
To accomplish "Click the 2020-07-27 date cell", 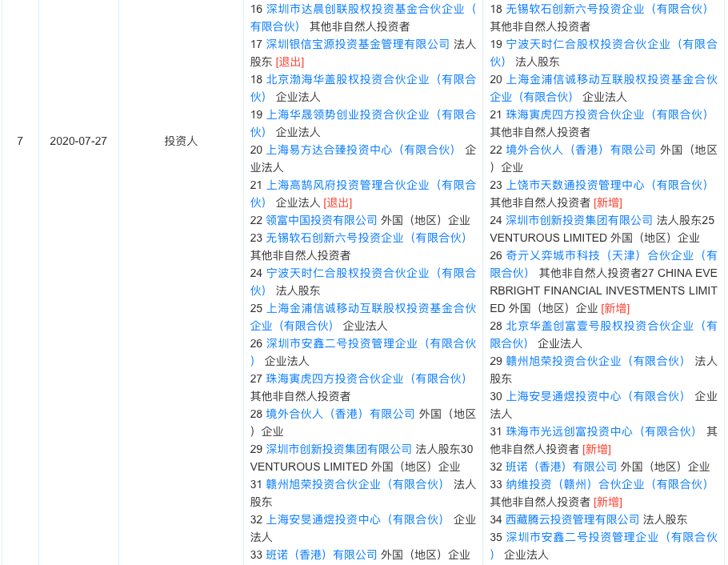I will tap(78, 141).
